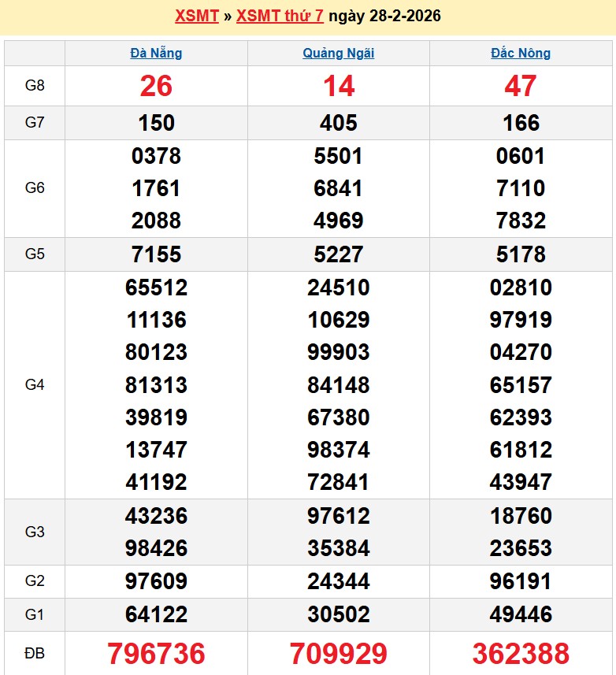616x675 pixels.
Task: Click Đà Nẵng special prize number 796736
Action: (156, 654)
